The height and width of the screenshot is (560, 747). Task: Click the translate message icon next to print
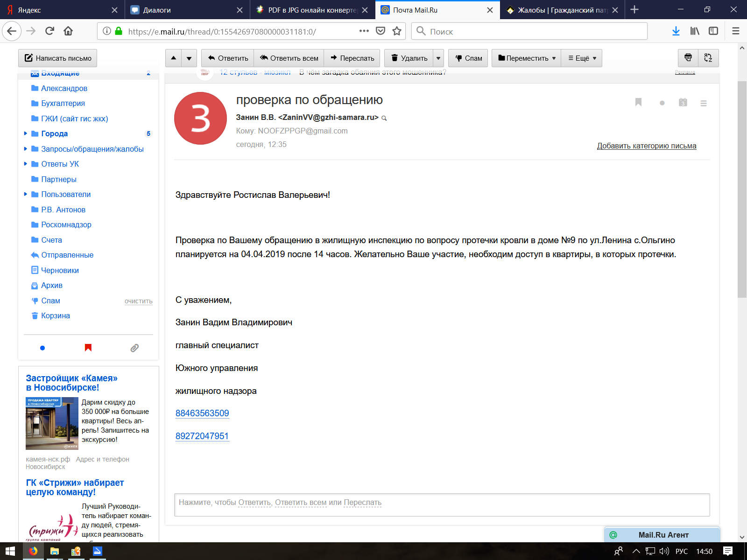pyautogui.click(x=708, y=58)
